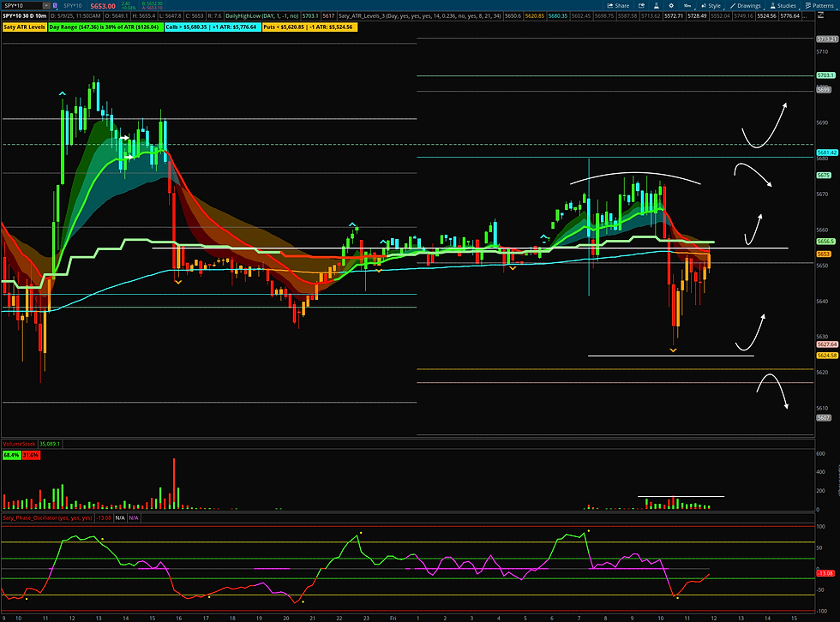Image resolution: width=840 pixels, height=622 pixels.
Task: Click the orange Puts level label
Action: tap(309, 27)
